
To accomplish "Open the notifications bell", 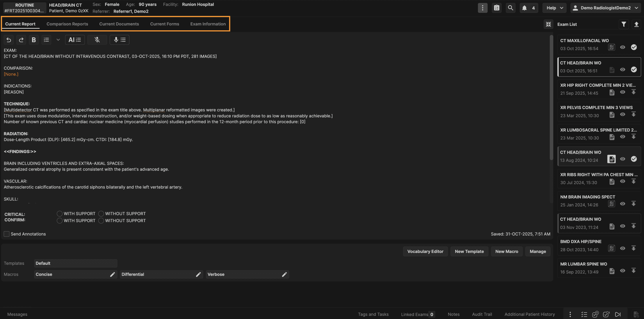I will [524, 8].
